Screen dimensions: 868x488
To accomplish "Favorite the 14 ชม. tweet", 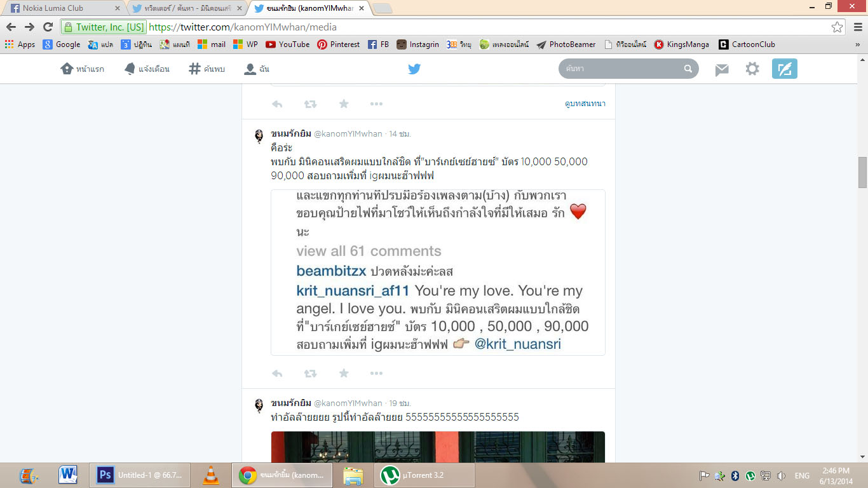I will [344, 374].
